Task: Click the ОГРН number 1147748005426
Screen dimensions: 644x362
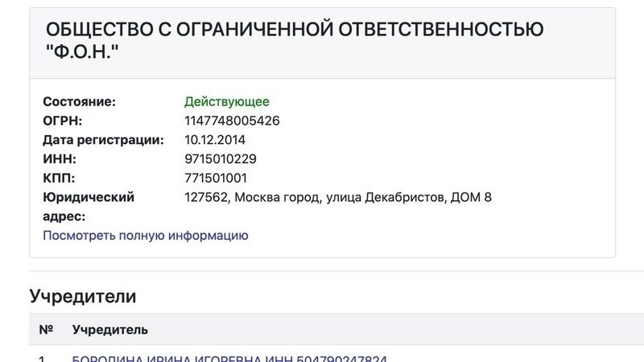Action: coord(232,121)
